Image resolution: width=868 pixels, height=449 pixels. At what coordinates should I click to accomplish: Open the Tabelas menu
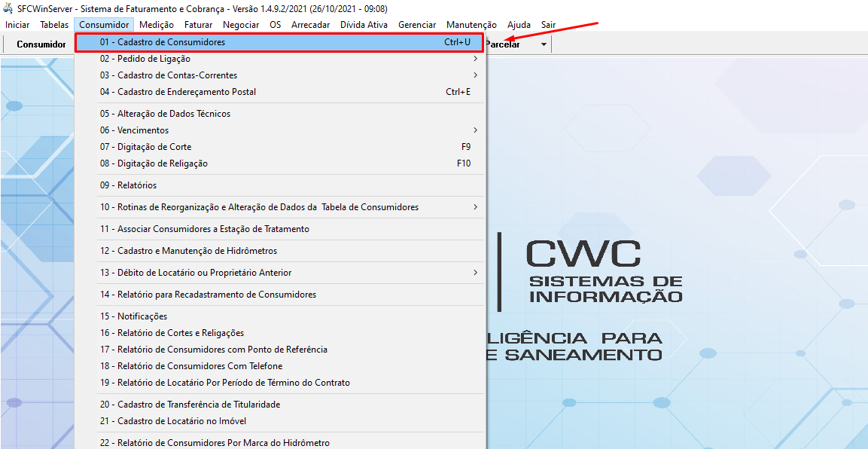53,24
